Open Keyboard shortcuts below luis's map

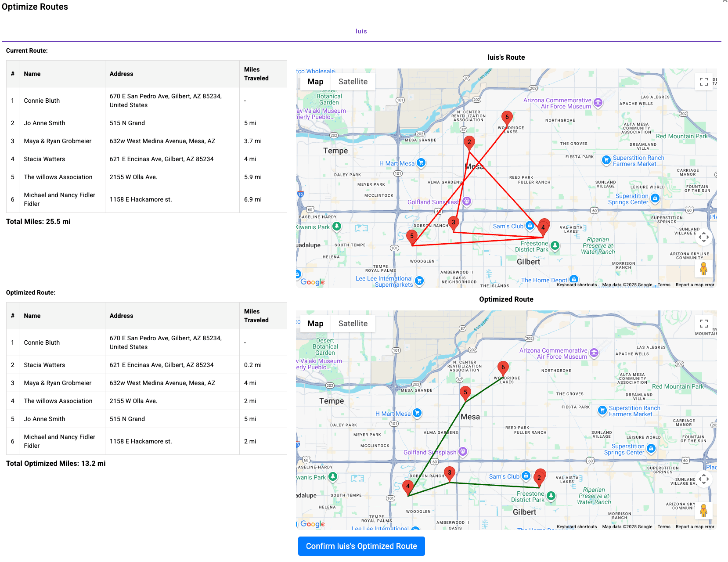point(576,285)
